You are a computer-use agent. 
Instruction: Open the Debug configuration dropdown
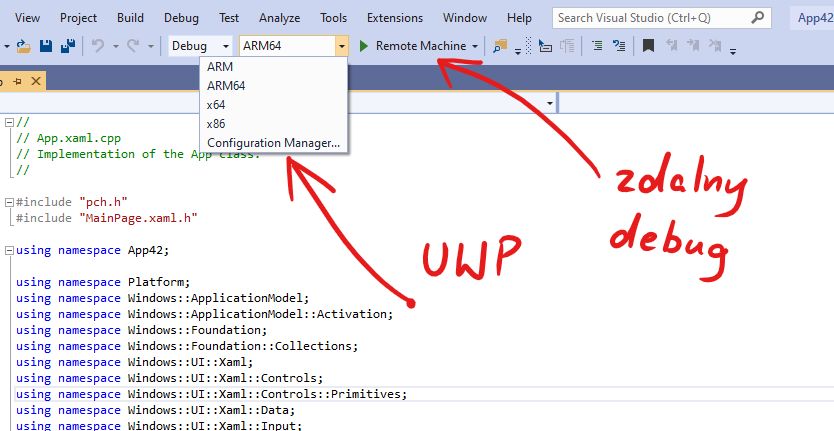click(201, 46)
